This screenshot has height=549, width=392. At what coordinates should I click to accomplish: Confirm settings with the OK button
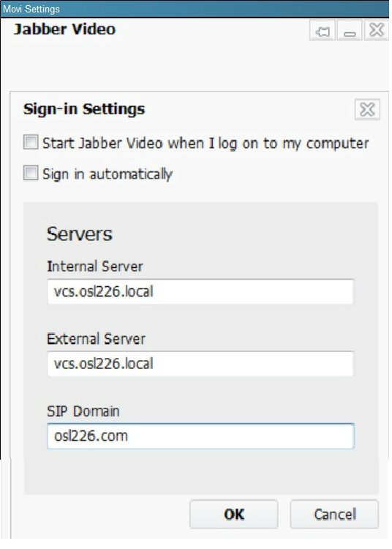click(233, 514)
